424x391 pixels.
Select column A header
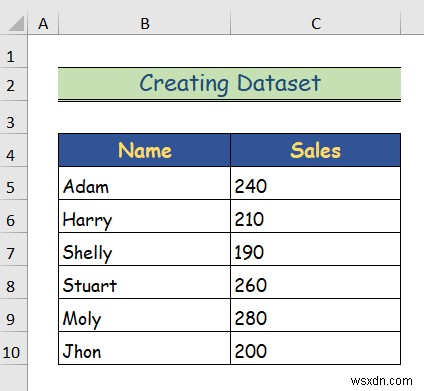[x=43, y=23]
